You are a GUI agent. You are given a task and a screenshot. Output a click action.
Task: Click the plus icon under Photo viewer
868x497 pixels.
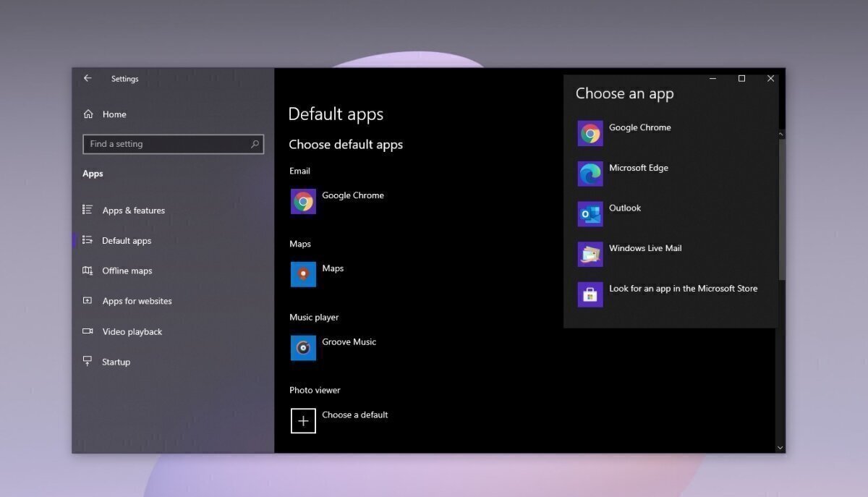tap(303, 421)
